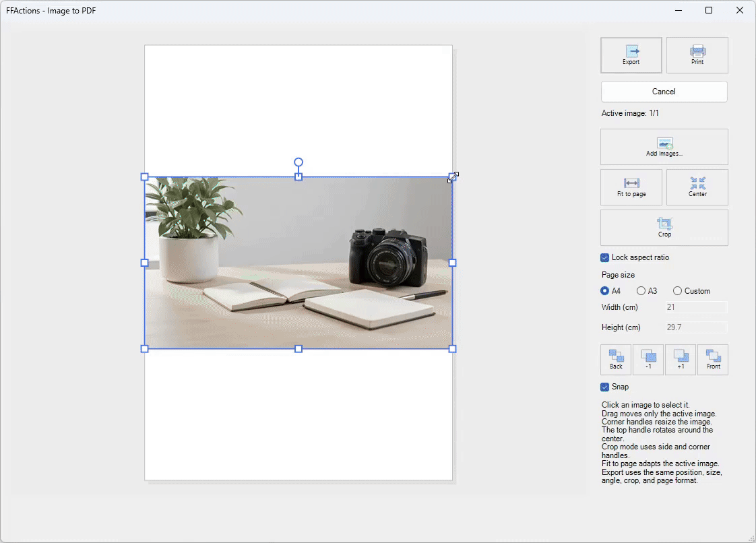This screenshot has height=543, width=756.
Task: Click 'Active image: 1/1' text
Action: [630, 113]
